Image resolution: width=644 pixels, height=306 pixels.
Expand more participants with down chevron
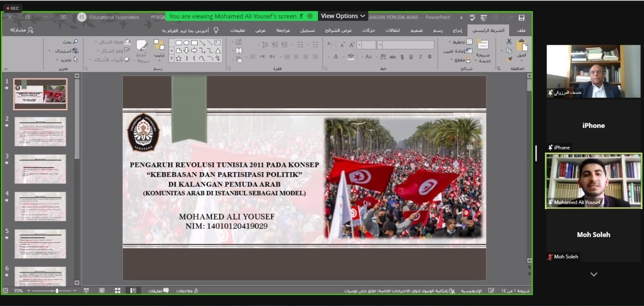(594, 274)
